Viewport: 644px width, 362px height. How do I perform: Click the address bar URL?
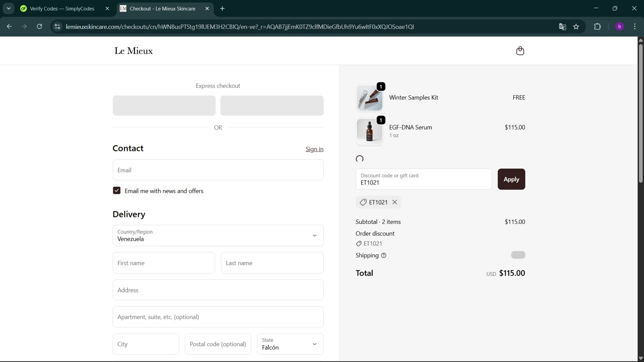[x=240, y=27]
